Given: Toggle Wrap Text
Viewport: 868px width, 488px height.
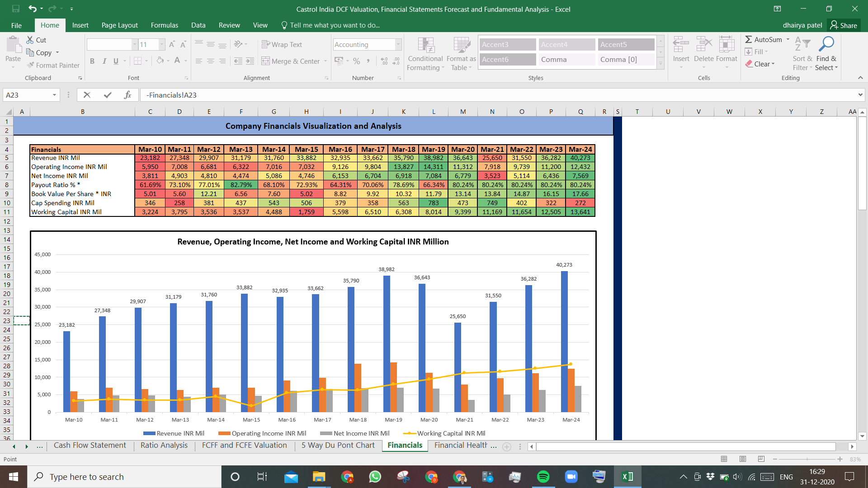Looking at the screenshot, I should [x=282, y=44].
